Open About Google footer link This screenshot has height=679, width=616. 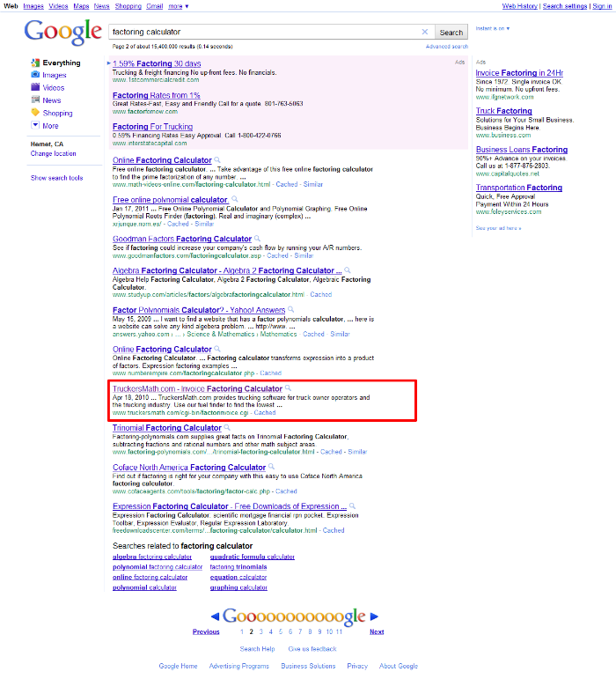(399, 666)
